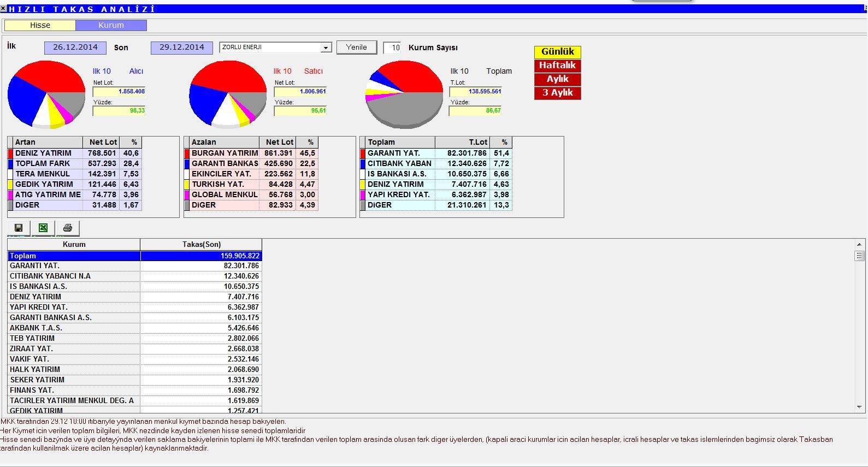Click the blue swatch beside GARANTI BANKAS
This screenshot has height=467, width=868.
pos(187,164)
